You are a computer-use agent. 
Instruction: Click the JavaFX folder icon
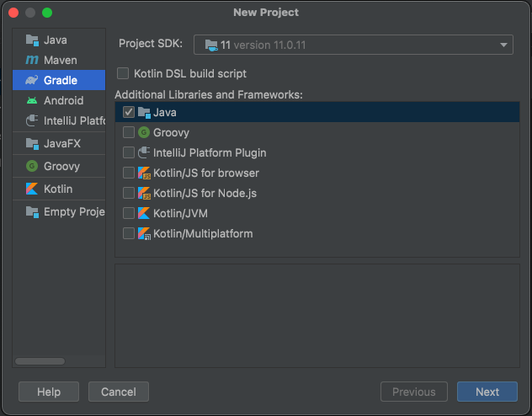pos(32,143)
